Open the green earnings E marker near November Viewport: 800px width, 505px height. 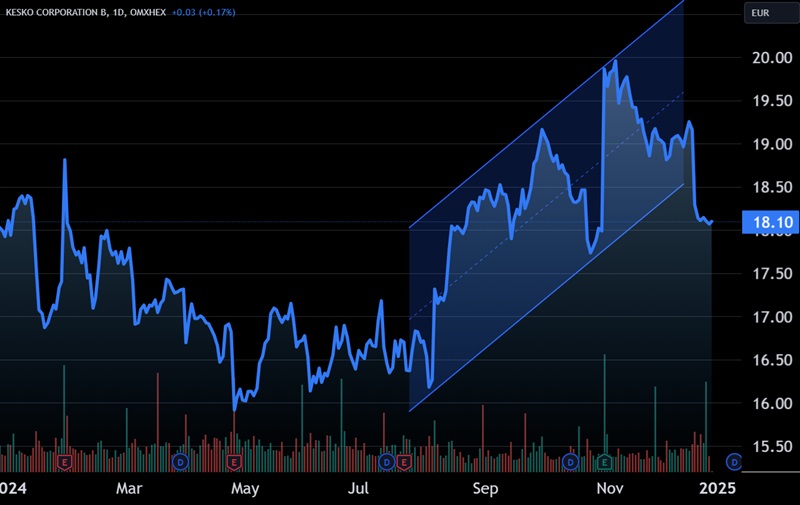click(x=604, y=462)
